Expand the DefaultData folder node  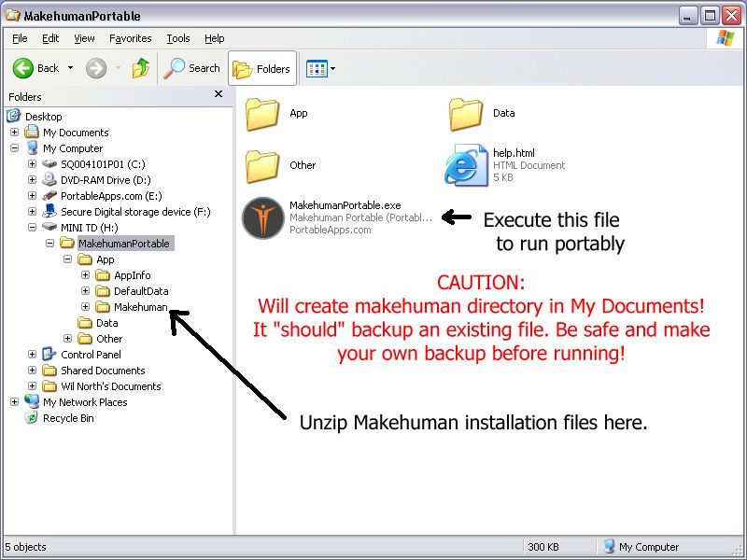pyautogui.click(x=85, y=291)
